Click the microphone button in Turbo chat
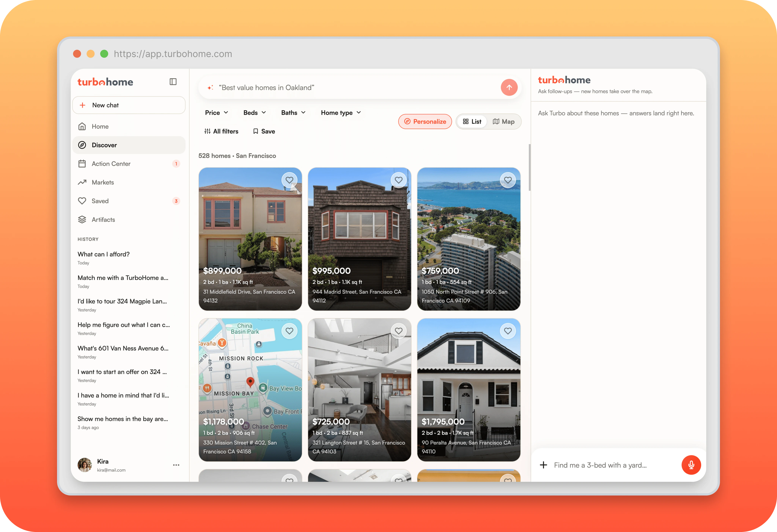This screenshot has width=777, height=532. pyautogui.click(x=691, y=465)
